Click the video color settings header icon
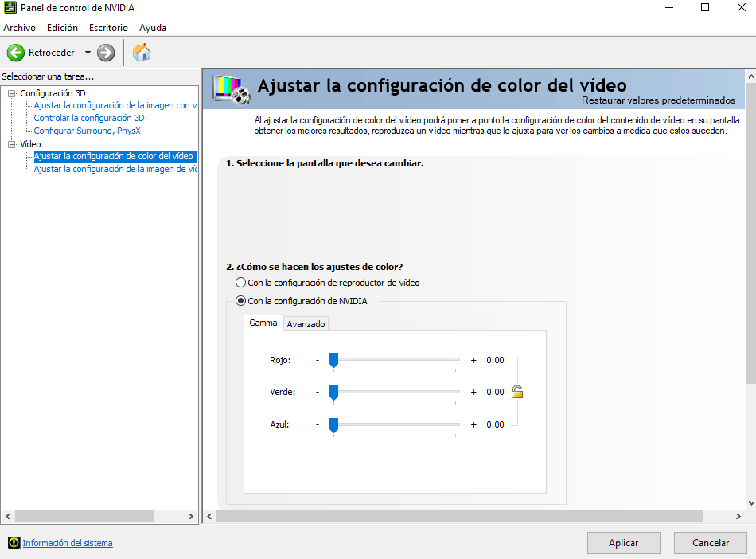This screenshot has height=559, width=756. [x=232, y=90]
